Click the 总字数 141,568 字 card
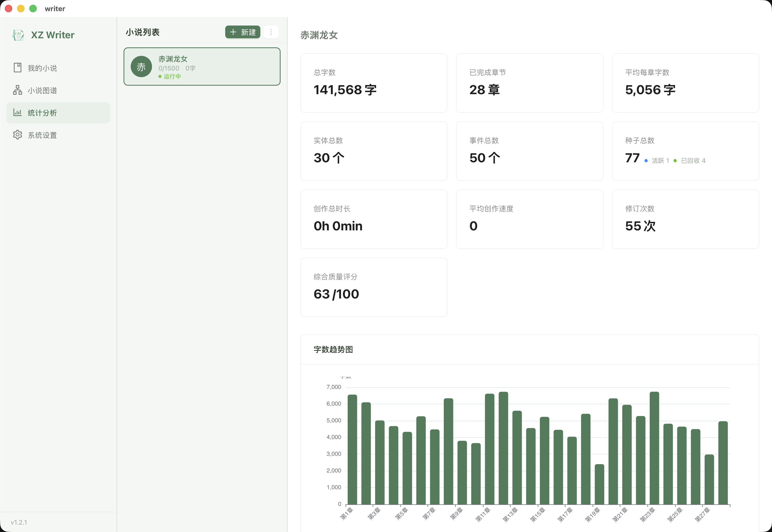Viewport: 772px width, 532px height. click(x=374, y=83)
